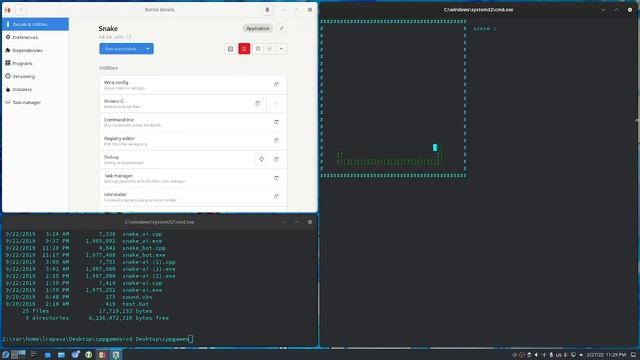Viewport: 640px width, 360px height.
Task: Click the US keyboard layout indicator
Action: click(558, 355)
